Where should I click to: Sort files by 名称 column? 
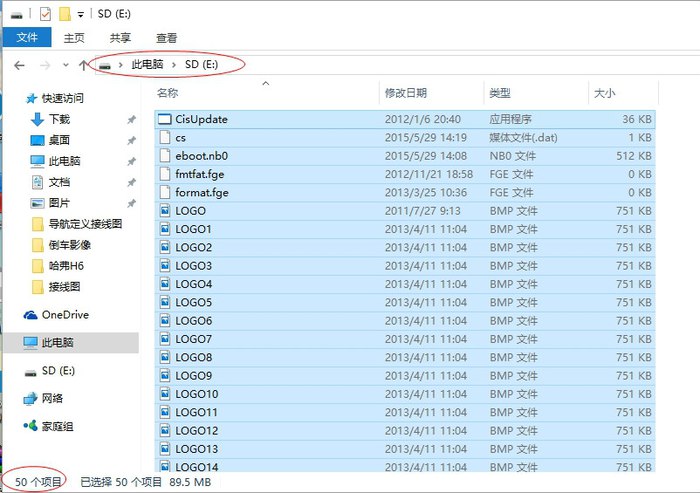click(168, 93)
